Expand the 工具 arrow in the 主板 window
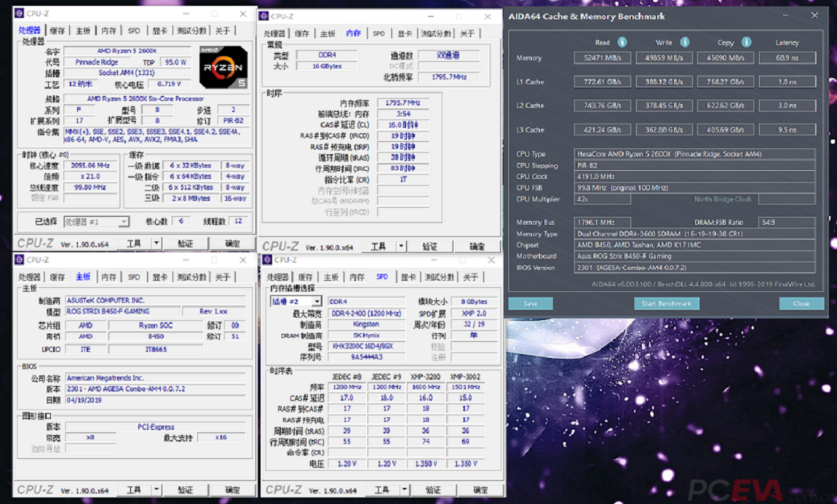The image size is (837, 504). 156,489
